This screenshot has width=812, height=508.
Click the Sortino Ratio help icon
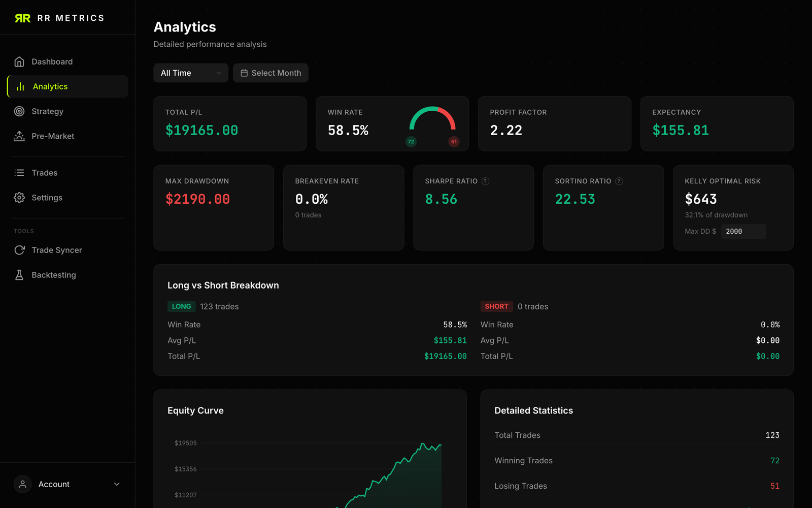[x=619, y=181]
